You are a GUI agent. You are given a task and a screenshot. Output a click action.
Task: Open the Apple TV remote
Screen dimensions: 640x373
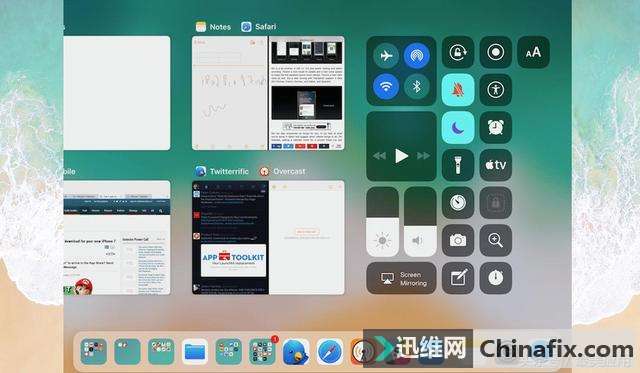coord(496,165)
